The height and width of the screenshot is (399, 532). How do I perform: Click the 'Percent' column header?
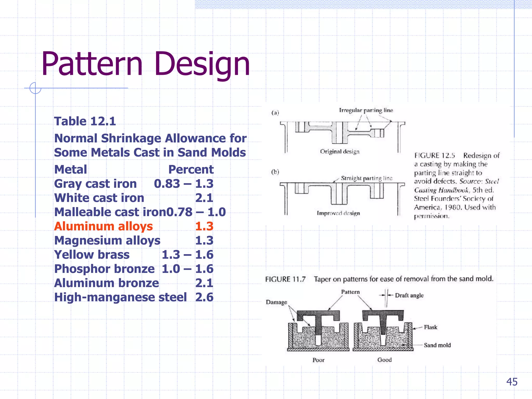coord(191,170)
